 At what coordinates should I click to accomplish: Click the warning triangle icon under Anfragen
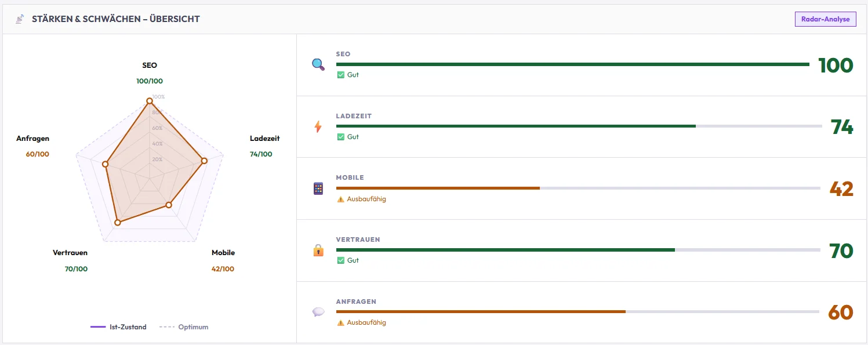[341, 322]
